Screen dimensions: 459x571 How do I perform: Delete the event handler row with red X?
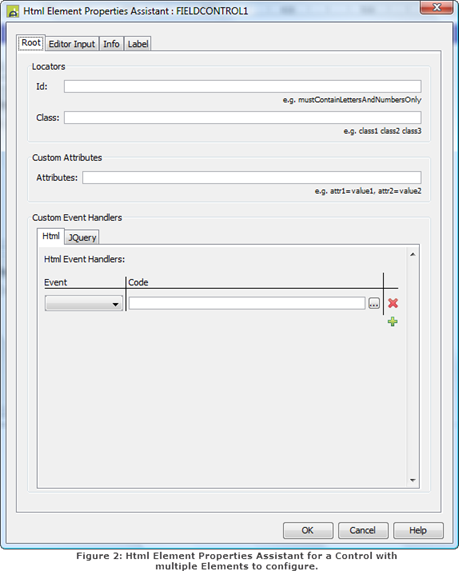point(393,303)
